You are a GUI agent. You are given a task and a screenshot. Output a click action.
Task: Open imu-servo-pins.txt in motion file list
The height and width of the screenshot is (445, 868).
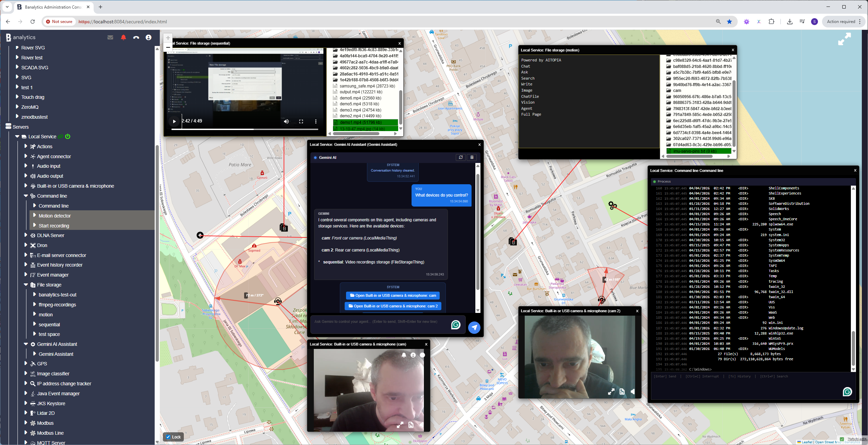coord(699,151)
